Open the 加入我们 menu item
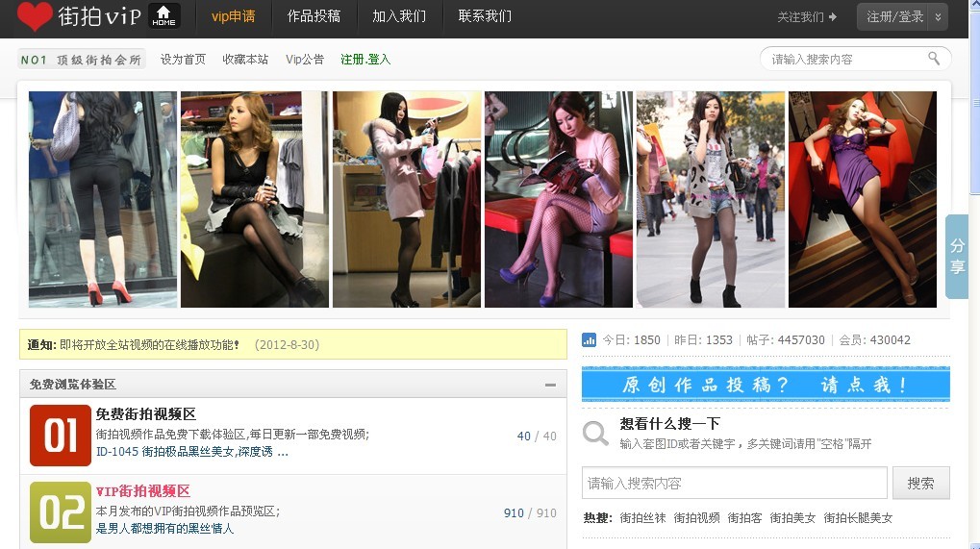Image resolution: width=980 pixels, height=549 pixels. coord(399,16)
